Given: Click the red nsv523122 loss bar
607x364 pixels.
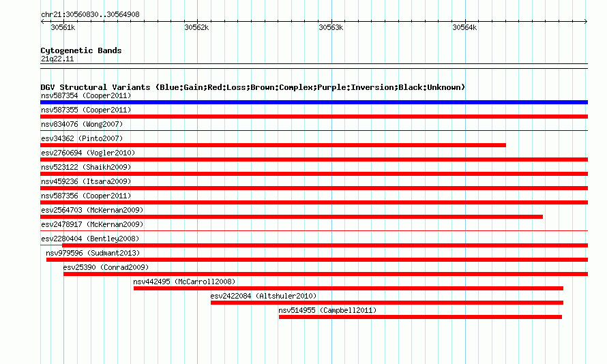Looking at the screenshot, I should click(x=314, y=174).
